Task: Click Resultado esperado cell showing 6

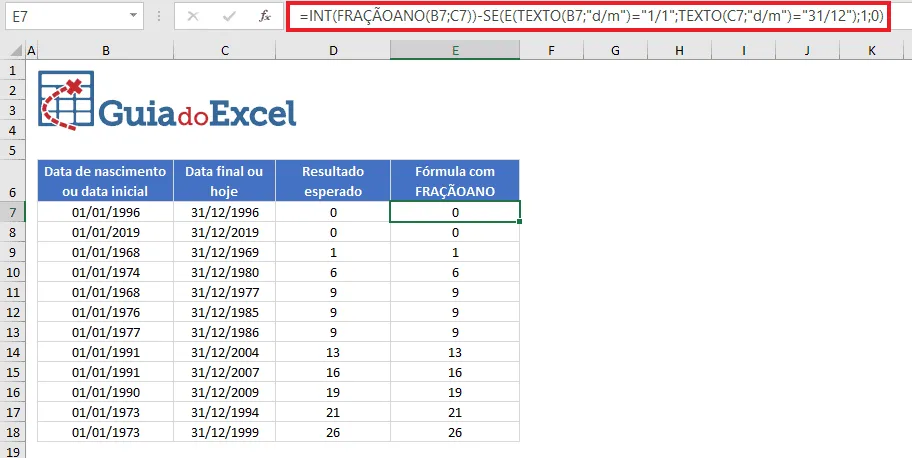Action: (333, 272)
